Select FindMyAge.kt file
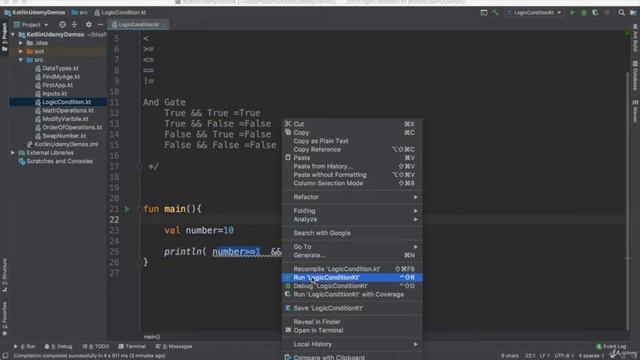The width and height of the screenshot is (640, 360). click(61, 77)
